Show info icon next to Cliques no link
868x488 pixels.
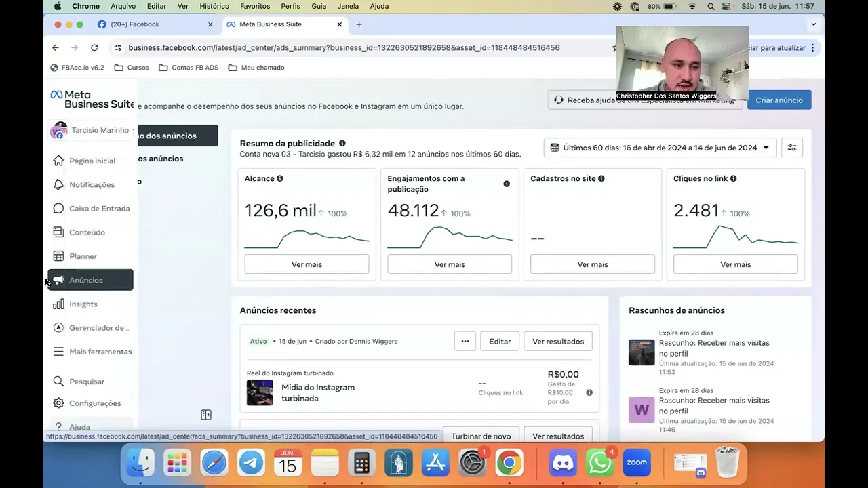733,178
